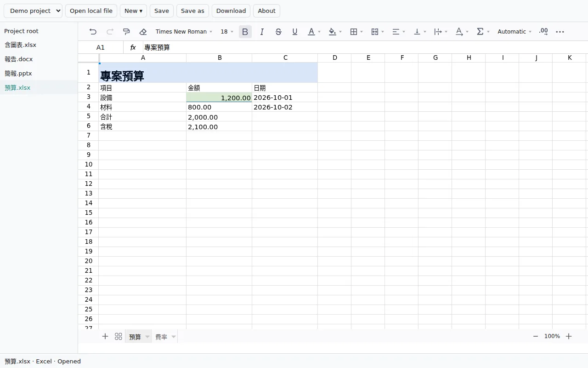This screenshot has width=588, height=368.
Task: Open the all sheets grid icon
Action: (119, 337)
